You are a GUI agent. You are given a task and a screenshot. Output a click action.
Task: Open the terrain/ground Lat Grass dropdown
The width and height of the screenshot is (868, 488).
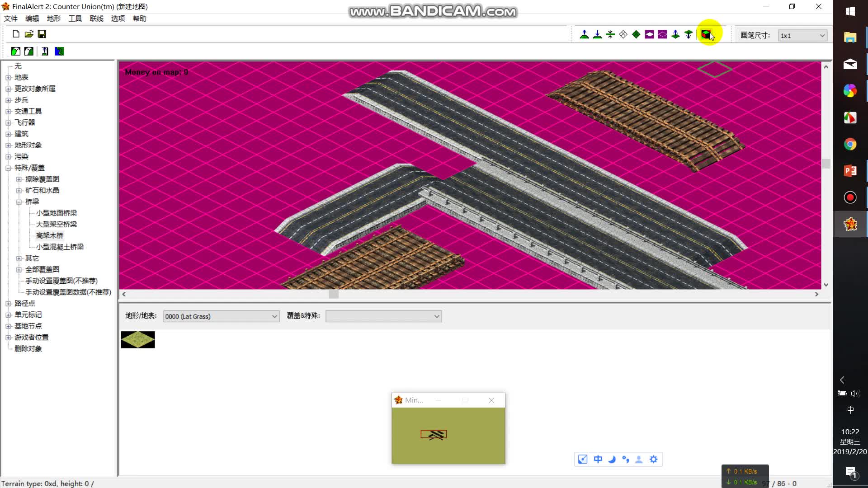(x=221, y=316)
